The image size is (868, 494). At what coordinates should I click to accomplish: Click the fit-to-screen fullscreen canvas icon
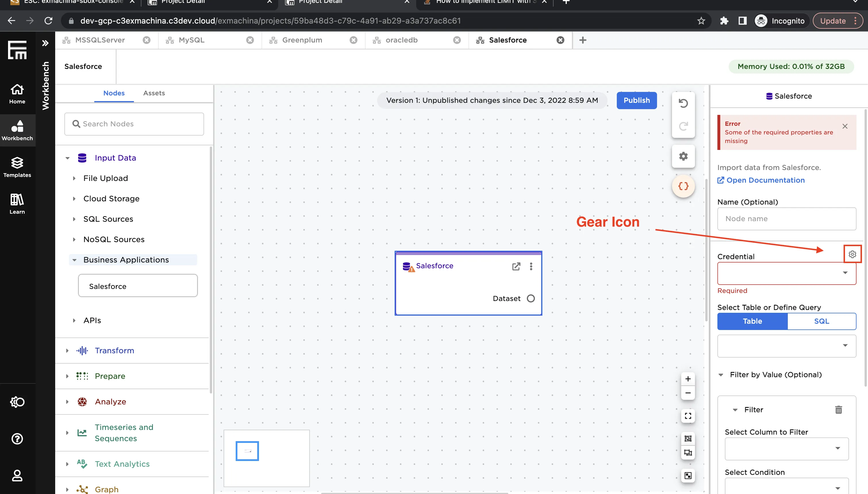point(688,416)
